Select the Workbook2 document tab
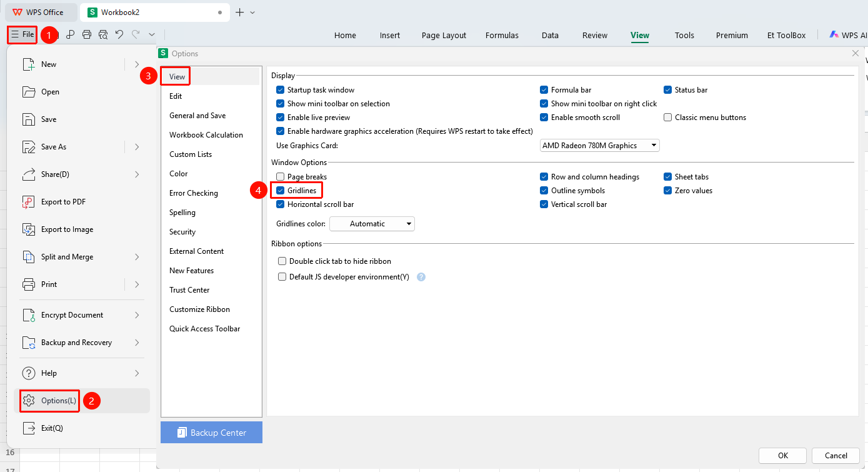 155,12
